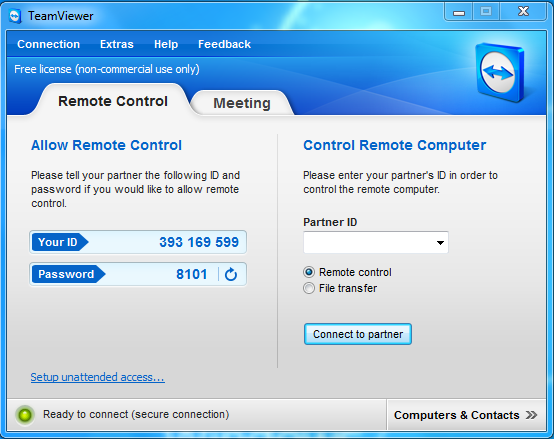554x439 pixels.
Task: Select the Remote control radio button
Action: 309,272
